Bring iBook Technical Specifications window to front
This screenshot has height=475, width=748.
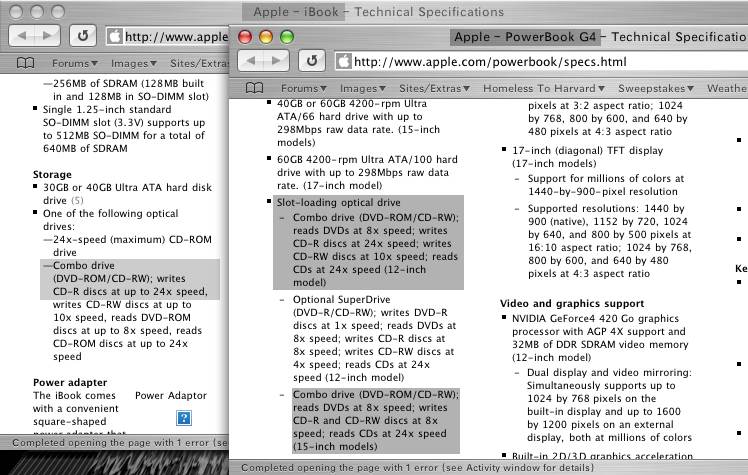point(378,11)
